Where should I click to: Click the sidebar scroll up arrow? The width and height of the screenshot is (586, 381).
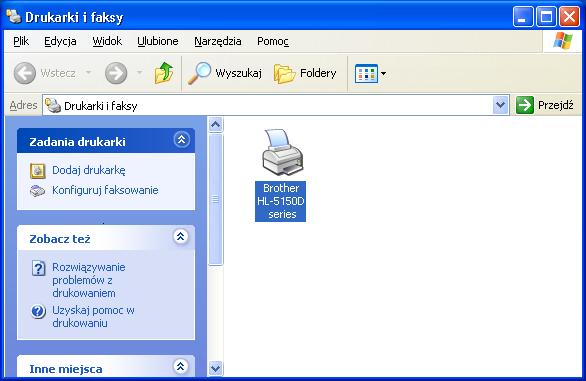215,125
